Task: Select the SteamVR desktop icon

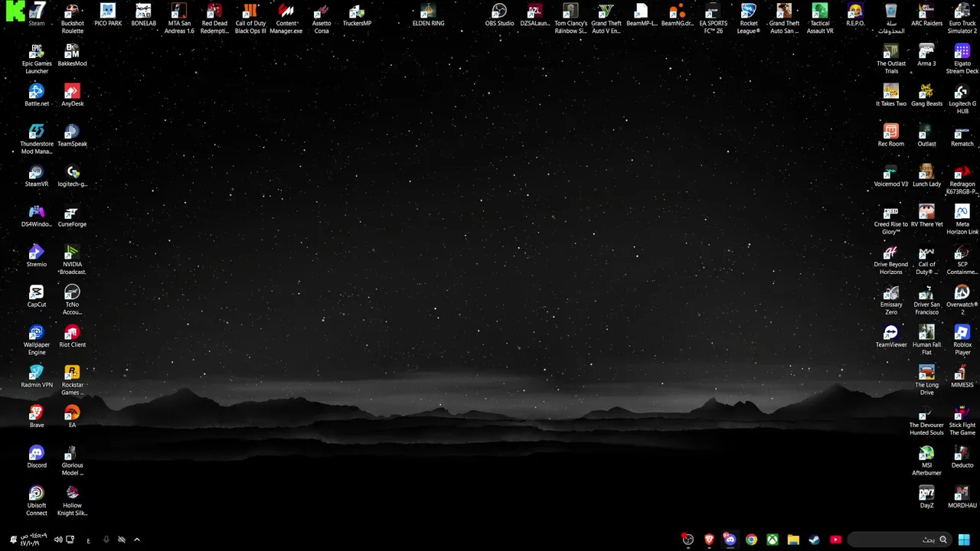Action: click(x=37, y=175)
